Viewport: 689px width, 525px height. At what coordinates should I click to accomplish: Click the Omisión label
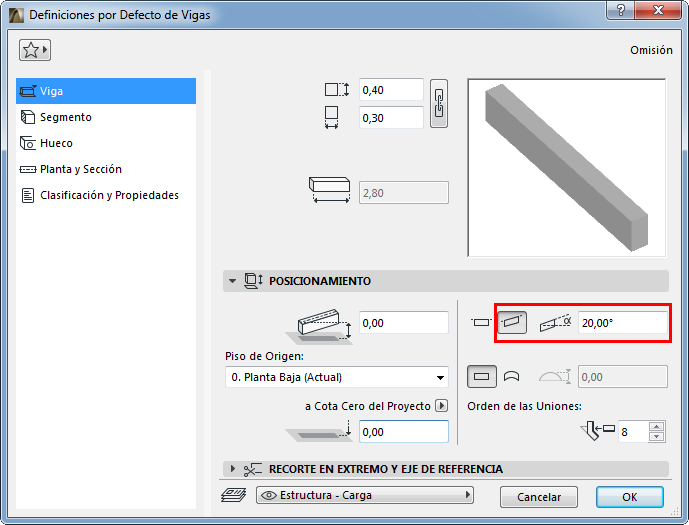[x=651, y=50]
